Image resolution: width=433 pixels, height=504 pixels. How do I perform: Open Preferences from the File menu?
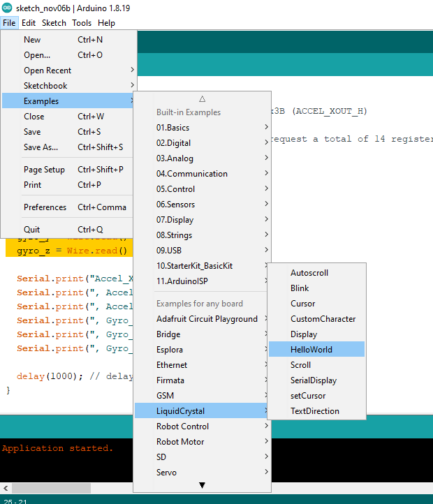click(x=68, y=207)
